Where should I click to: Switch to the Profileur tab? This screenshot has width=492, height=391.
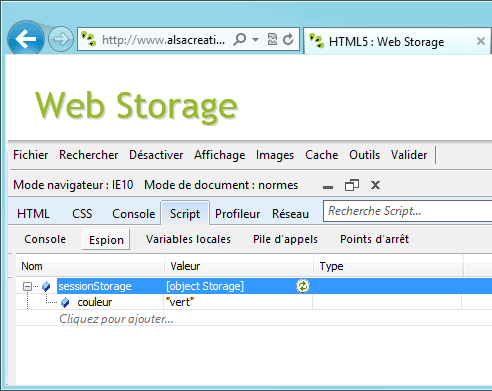(238, 214)
